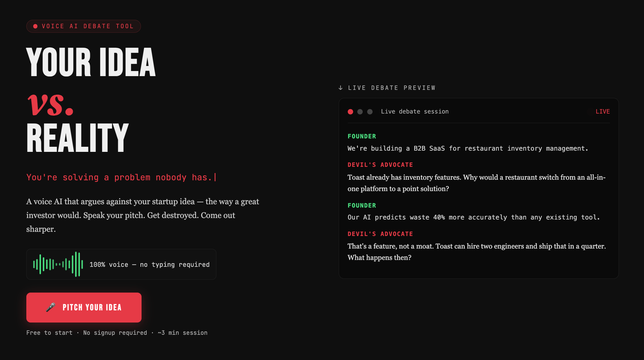Click the middle gray dot in panel header
This screenshot has height=360, width=644.
tap(360, 112)
